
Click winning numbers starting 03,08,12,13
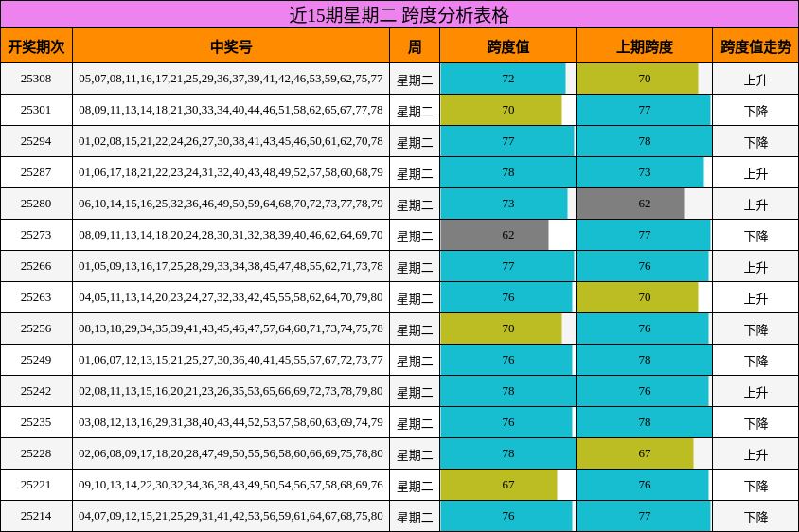(x=231, y=422)
